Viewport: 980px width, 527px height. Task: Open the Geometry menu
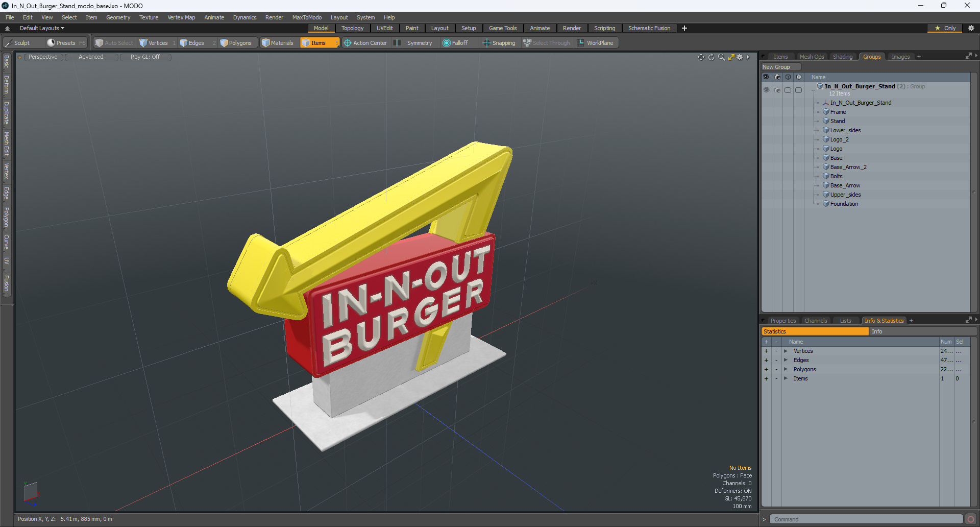[118, 17]
